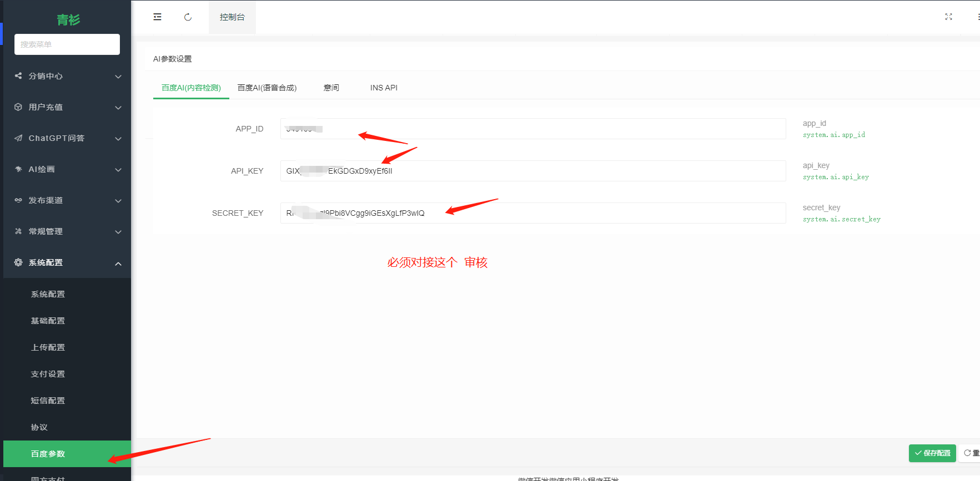Image resolution: width=980 pixels, height=481 pixels.
Task: Focus the 搜索菜单 search box
Action: point(67,44)
